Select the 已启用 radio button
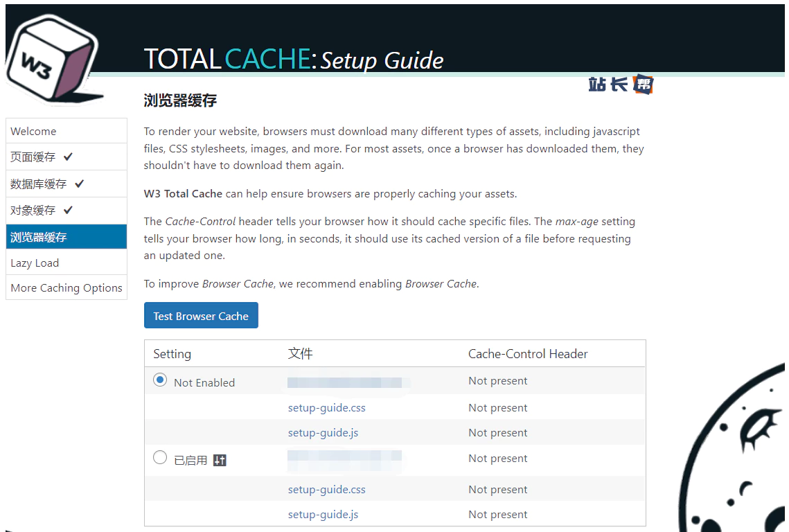The image size is (789, 532). (160, 458)
